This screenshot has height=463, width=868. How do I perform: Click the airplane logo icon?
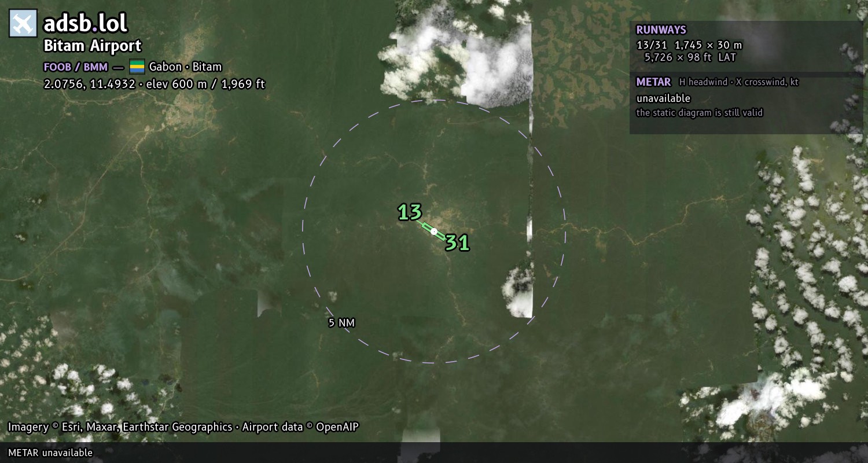(x=23, y=24)
